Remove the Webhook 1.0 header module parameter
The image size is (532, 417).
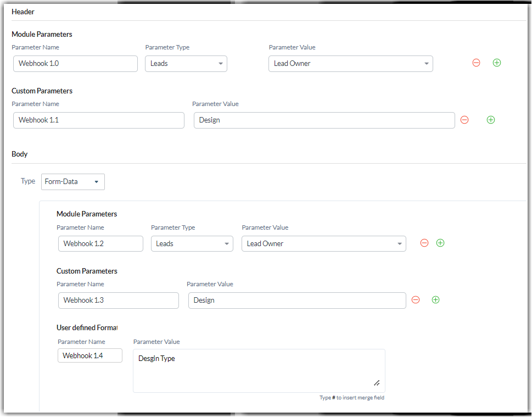pyautogui.click(x=476, y=63)
